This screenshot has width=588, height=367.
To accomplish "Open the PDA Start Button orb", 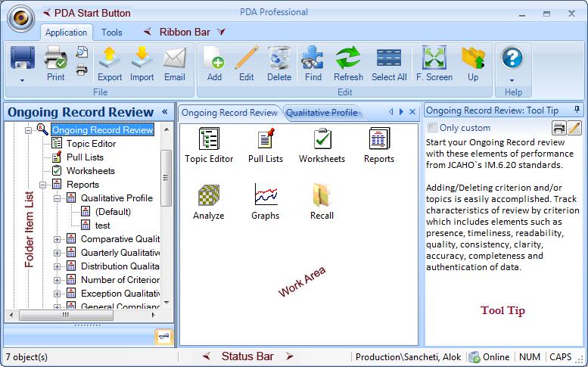I will click(21, 18).
